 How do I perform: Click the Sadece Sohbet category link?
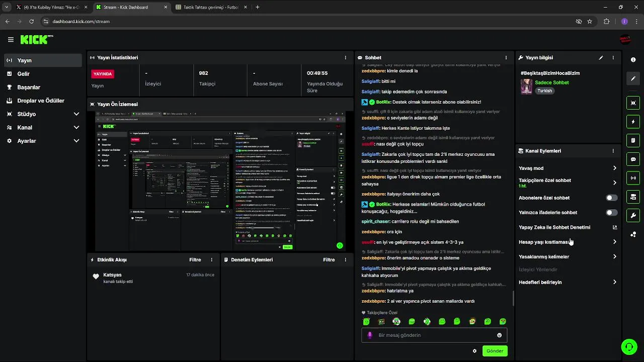(552, 82)
